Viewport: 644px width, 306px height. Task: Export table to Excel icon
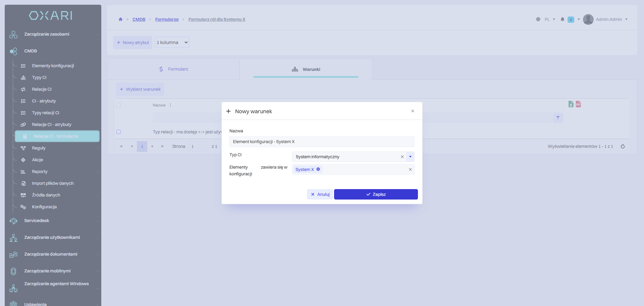click(571, 104)
